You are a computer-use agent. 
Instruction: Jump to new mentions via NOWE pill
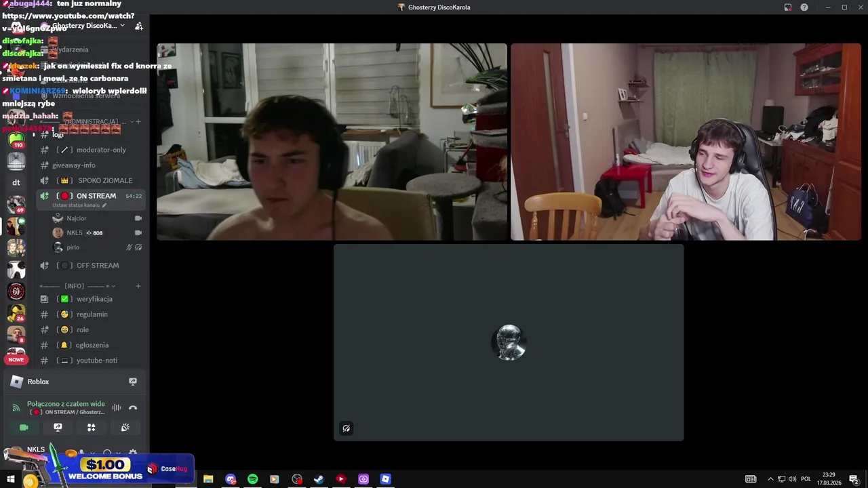point(16,359)
